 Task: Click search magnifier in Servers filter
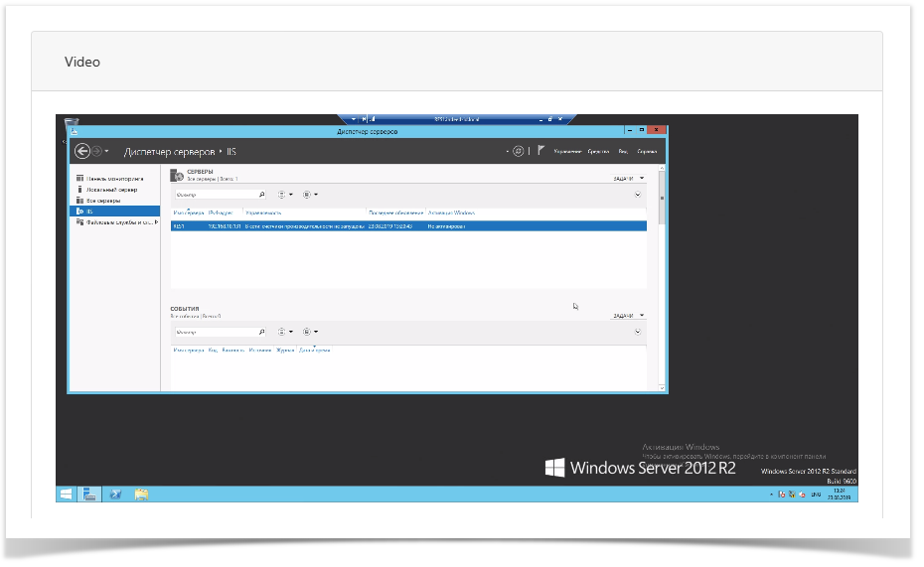click(261, 195)
